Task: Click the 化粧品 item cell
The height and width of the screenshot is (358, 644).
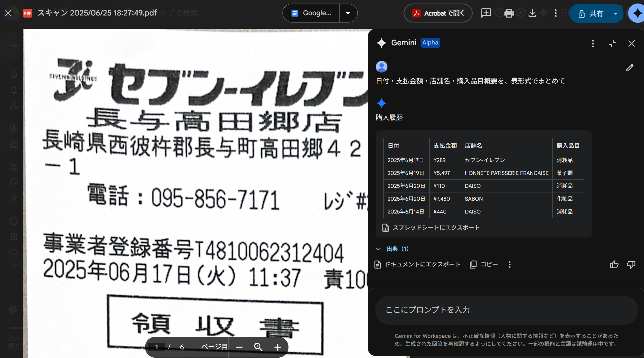Action: pos(568,199)
